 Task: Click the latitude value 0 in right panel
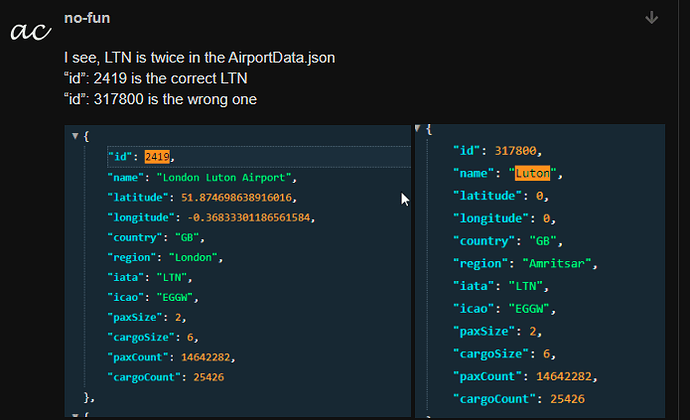540,196
